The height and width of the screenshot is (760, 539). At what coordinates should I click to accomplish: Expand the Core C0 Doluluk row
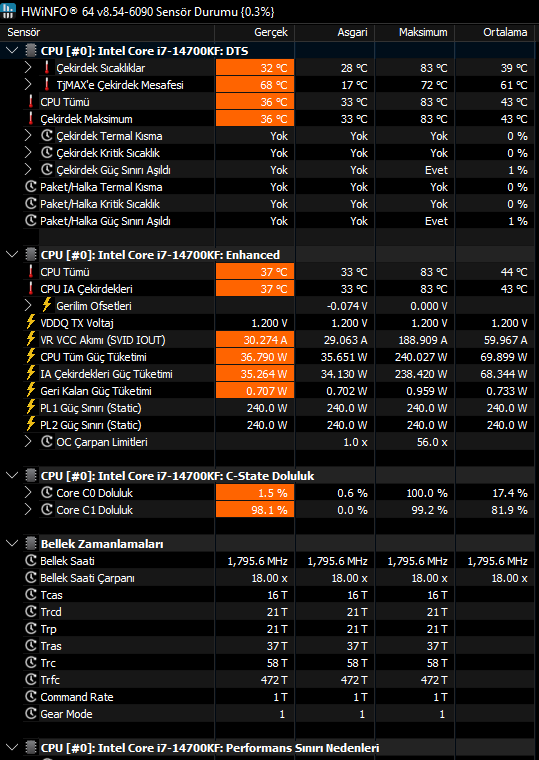29,493
